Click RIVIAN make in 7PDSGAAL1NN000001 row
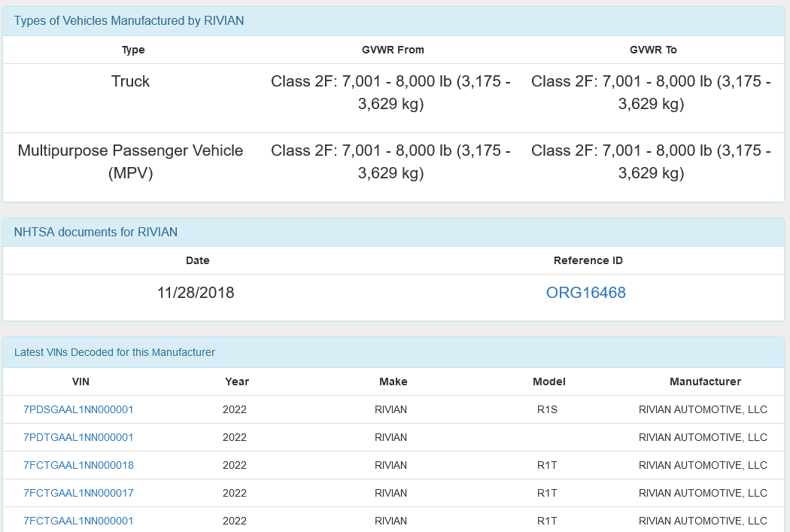 coord(391,409)
